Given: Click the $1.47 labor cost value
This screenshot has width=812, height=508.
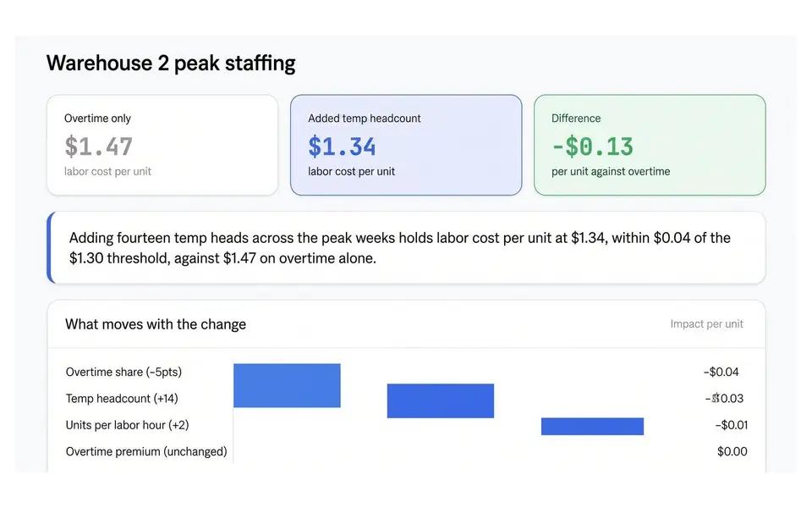Looking at the screenshot, I should point(98,146).
